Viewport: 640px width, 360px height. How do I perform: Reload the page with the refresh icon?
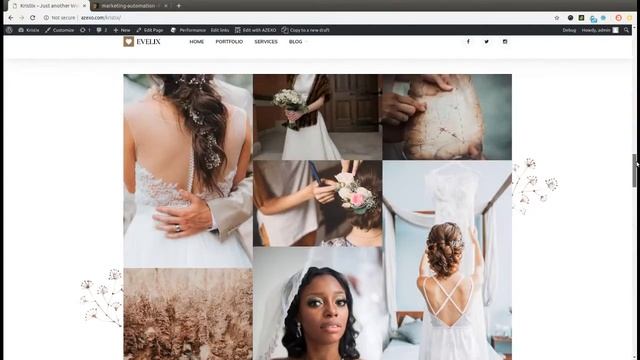[33, 18]
